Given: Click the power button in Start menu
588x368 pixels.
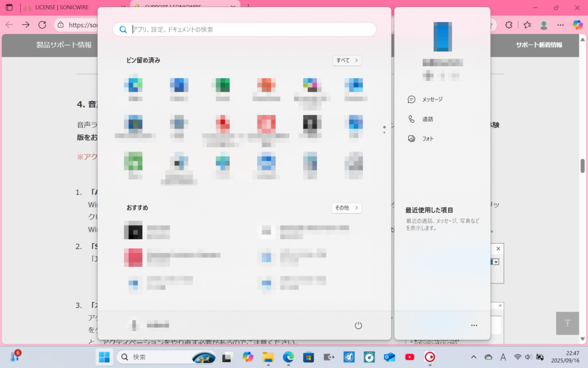Looking at the screenshot, I should click(358, 325).
